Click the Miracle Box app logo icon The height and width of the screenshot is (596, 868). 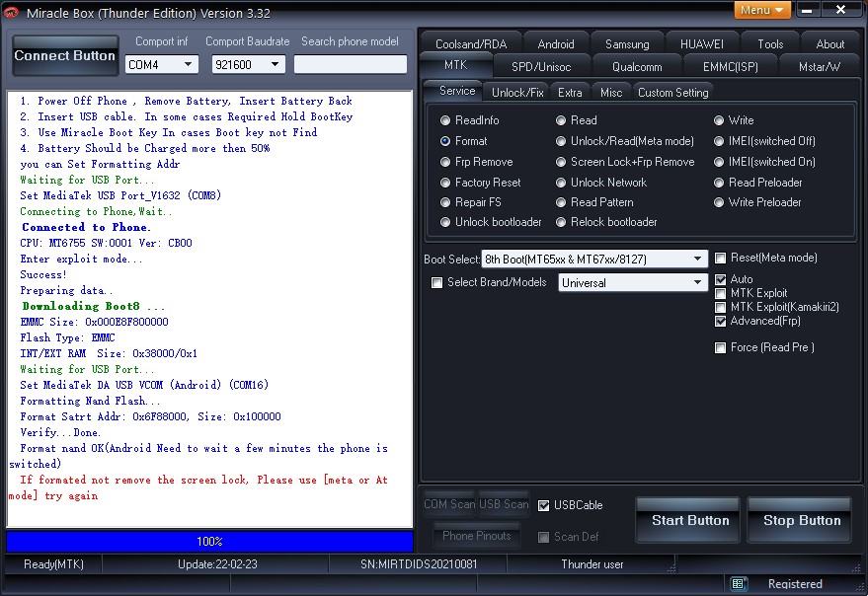tap(11, 12)
